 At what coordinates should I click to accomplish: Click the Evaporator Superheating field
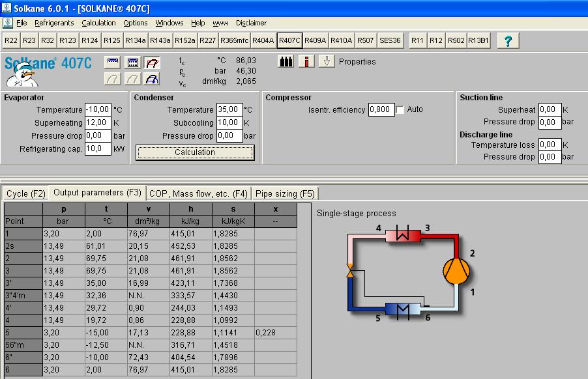coord(98,123)
